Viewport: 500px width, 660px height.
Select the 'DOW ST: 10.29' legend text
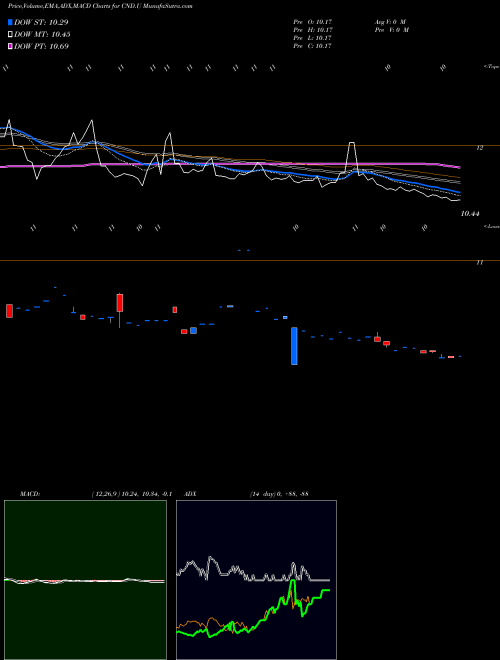[x=41, y=22]
